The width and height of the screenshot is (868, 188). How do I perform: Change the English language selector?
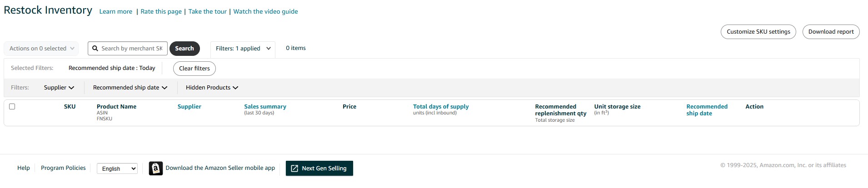click(117, 168)
